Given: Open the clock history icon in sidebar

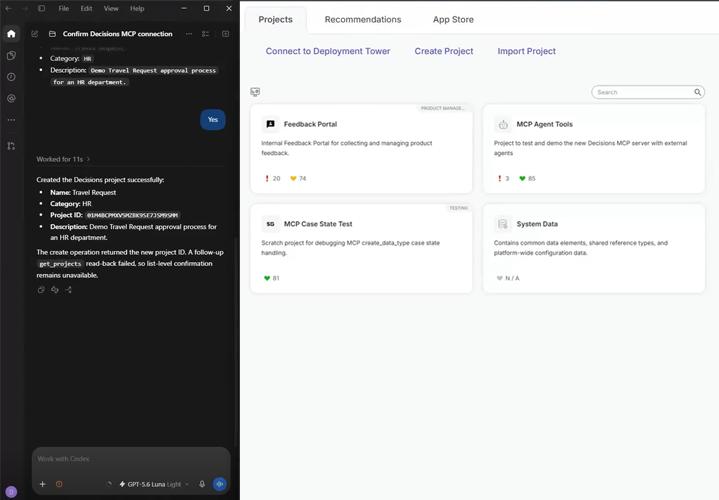Looking at the screenshot, I should (x=11, y=77).
